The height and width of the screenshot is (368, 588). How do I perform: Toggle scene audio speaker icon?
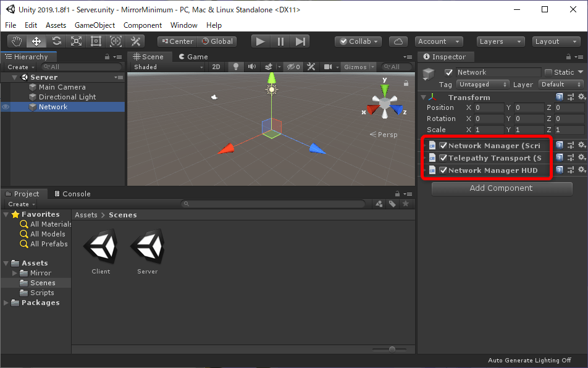251,67
